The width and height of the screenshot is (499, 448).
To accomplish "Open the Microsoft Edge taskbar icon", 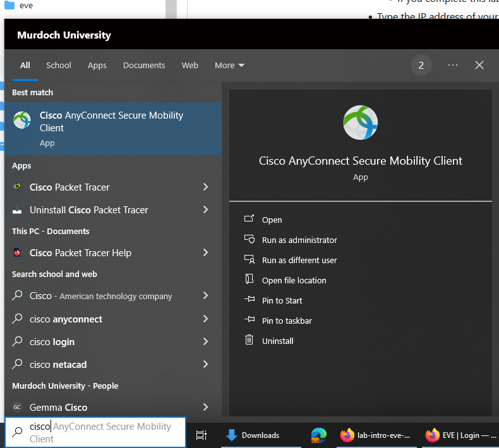I will [x=318, y=435].
